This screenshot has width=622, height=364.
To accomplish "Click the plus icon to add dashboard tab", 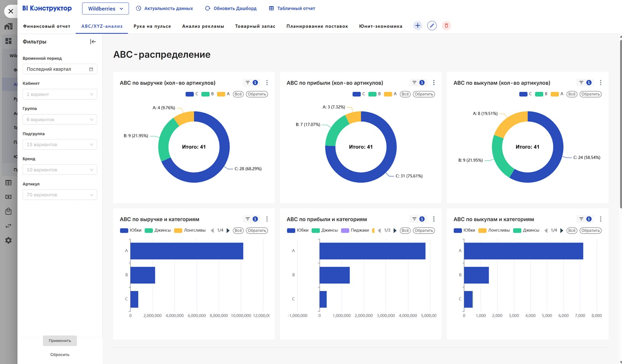I will click(x=417, y=26).
